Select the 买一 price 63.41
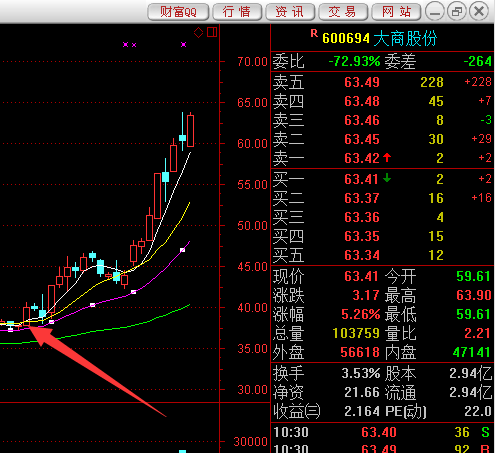The image size is (495, 453). click(x=361, y=179)
